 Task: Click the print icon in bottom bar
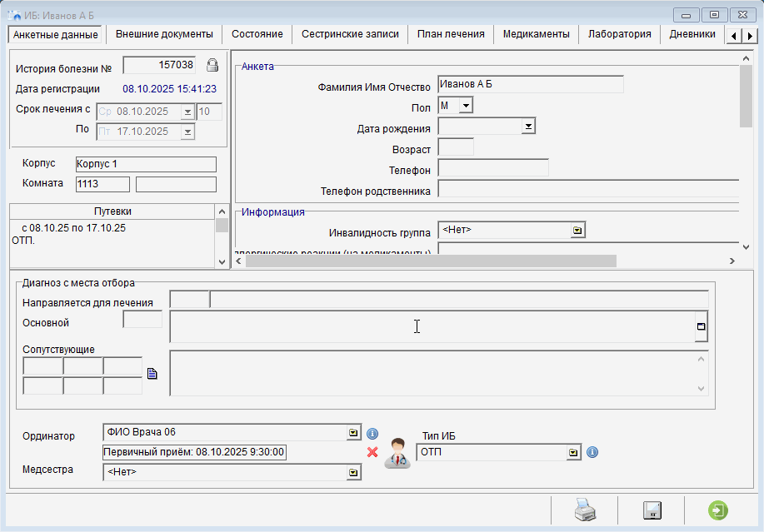click(585, 510)
